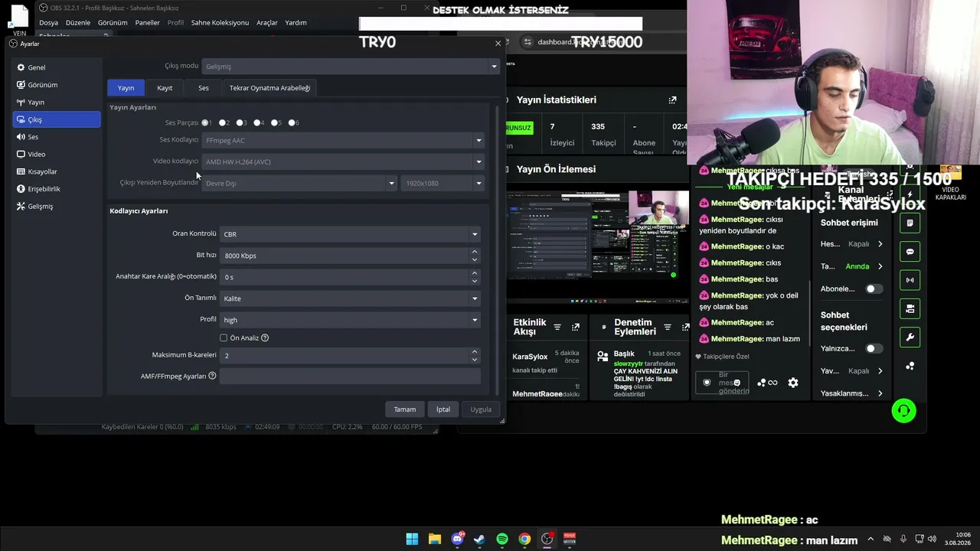Expand Hes... Kapalı chat access option
980x551 pixels.
852,244
